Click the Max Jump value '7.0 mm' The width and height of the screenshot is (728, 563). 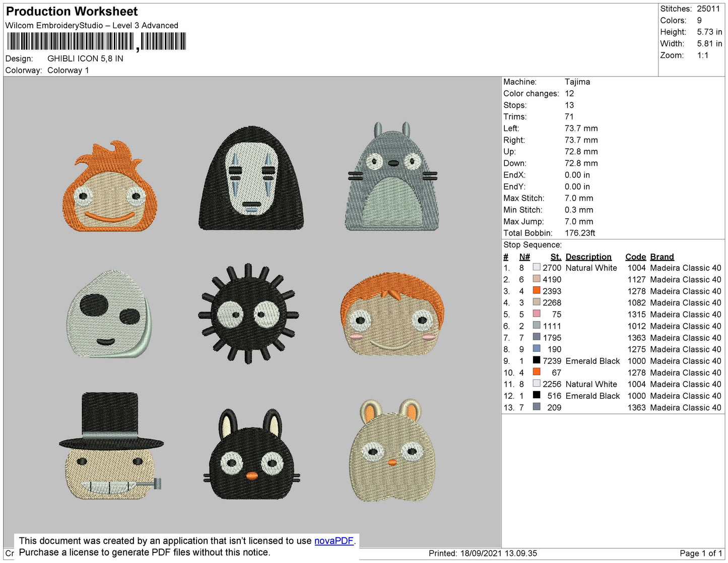579,221
